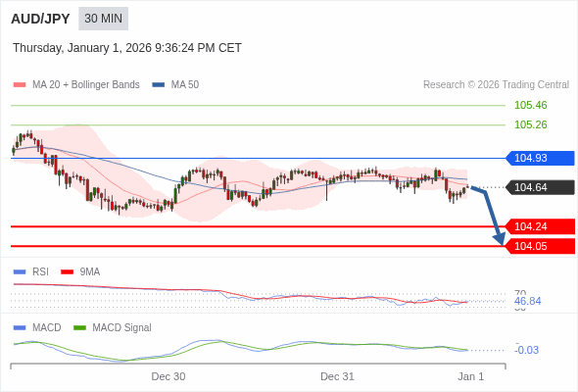This screenshot has width=578, height=392.
Task: Click the 9MA red legend swatch
Action: point(67,272)
